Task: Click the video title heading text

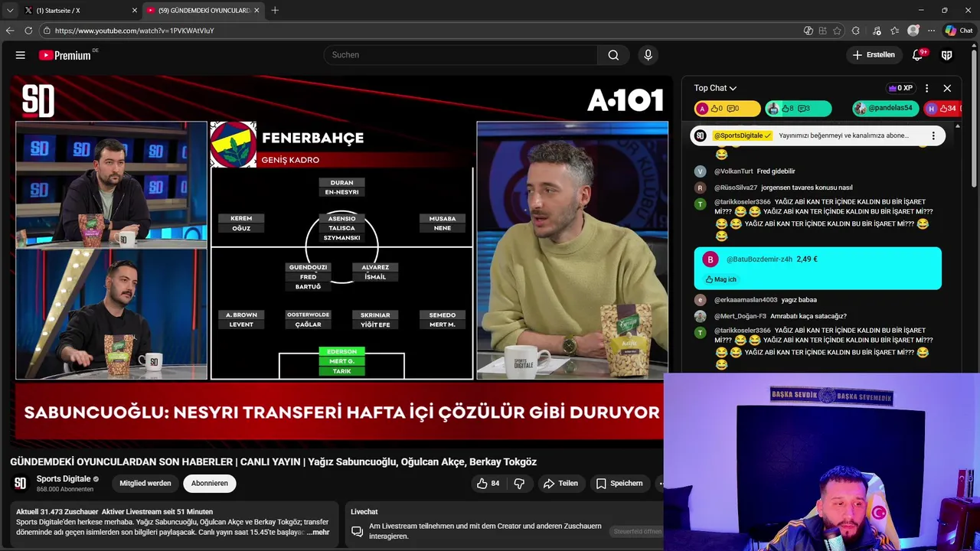Action: (273, 462)
